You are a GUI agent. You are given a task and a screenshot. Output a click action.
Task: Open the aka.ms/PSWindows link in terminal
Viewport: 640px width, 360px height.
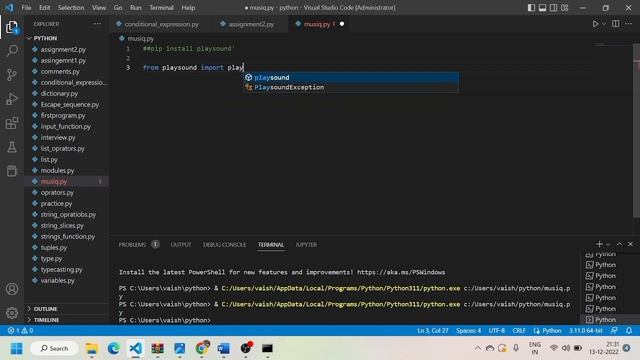pyautogui.click(x=401, y=272)
